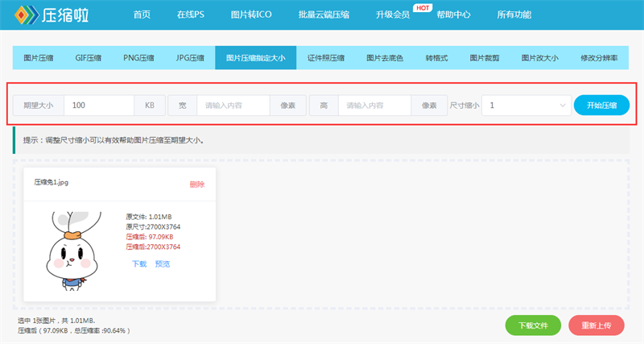
Task: Open 所有功能 menu item
Action: [514, 15]
